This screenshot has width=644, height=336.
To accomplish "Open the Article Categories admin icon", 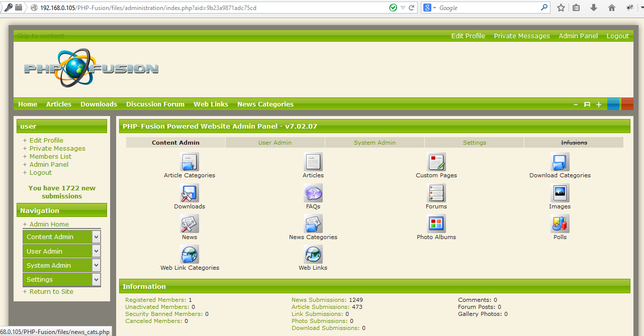I will (x=190, y=162).
